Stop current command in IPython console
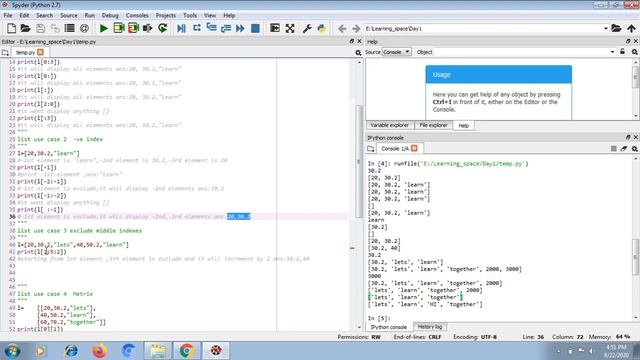This screenshot has width=640, height=360. [613, 149]
